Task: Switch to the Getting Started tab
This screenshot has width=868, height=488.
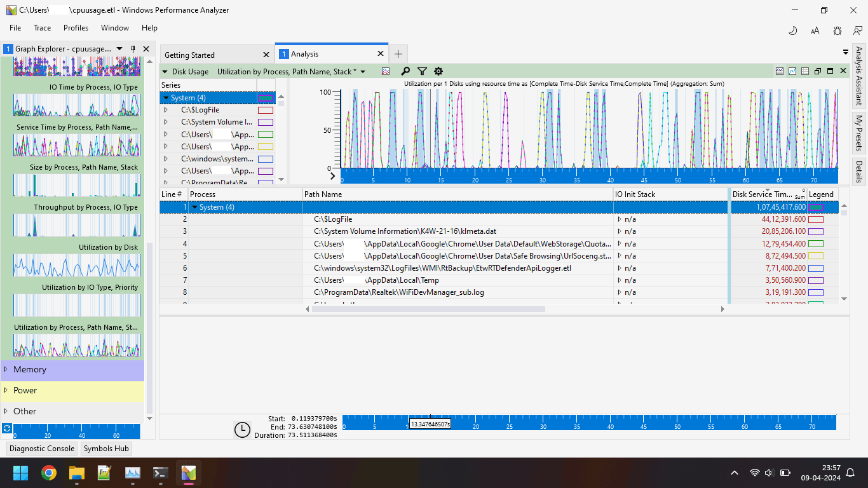Action: 190,55
